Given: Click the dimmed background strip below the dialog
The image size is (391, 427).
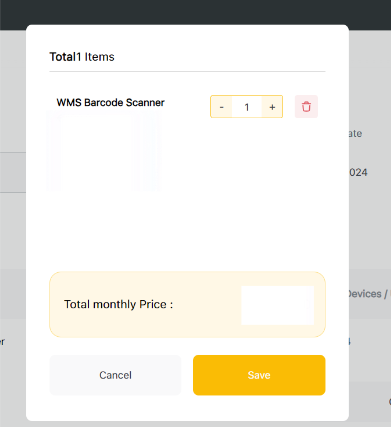Looking at the screenshot, I should tap(195, 424).
